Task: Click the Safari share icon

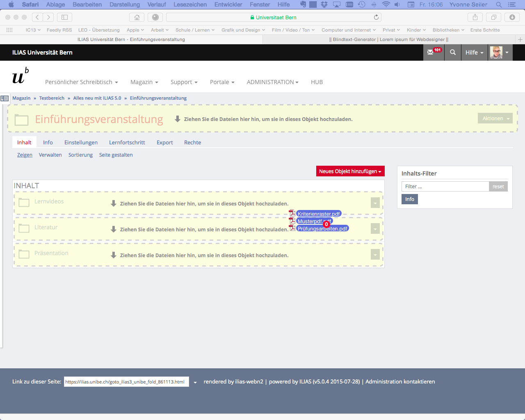Action: click(475, 17)
